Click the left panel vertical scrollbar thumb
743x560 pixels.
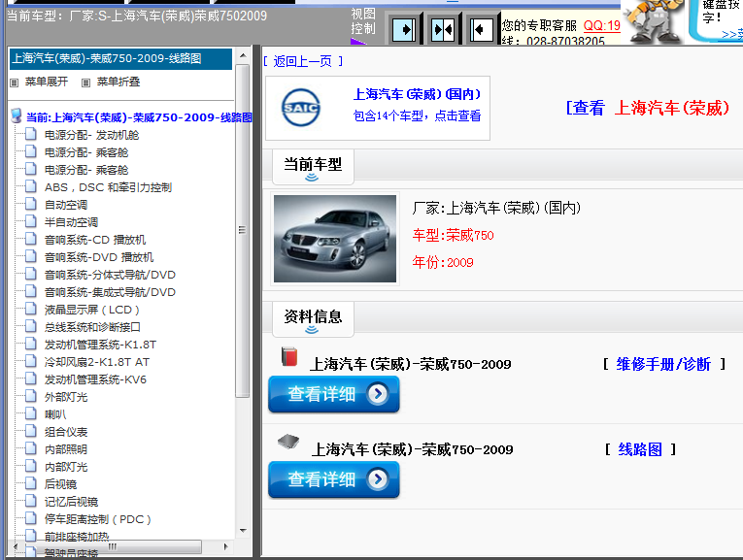click(242, 231)
